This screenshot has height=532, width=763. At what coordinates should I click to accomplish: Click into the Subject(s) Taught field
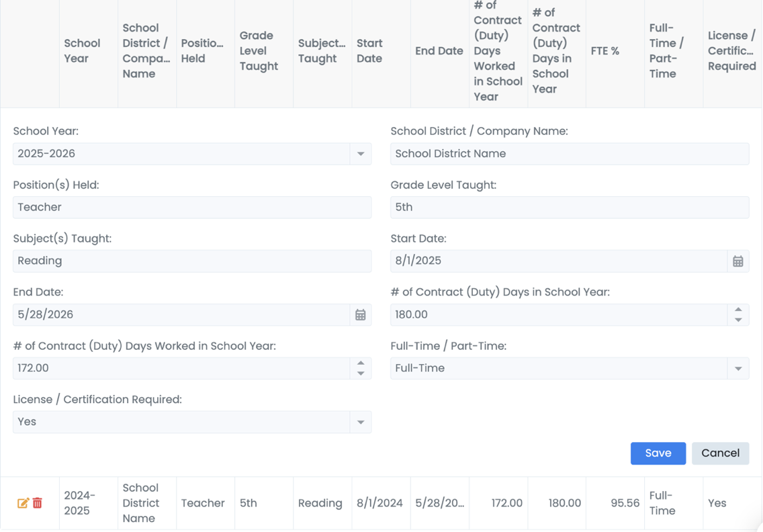pyautogui.click(x=191, y=261)
